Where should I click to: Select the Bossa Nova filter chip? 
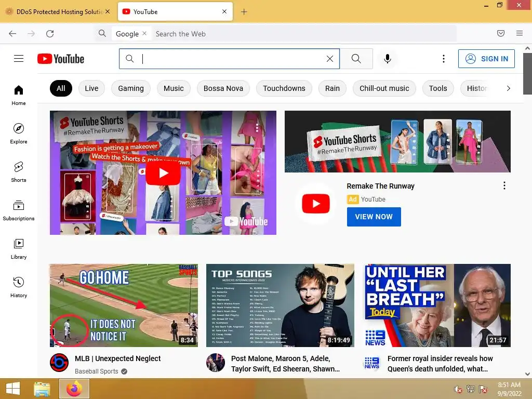(223, 88)
